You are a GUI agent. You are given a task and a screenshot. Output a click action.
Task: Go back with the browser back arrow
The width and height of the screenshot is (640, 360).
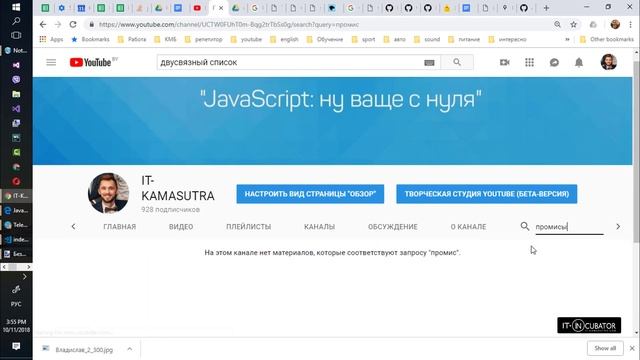point(43,24)
